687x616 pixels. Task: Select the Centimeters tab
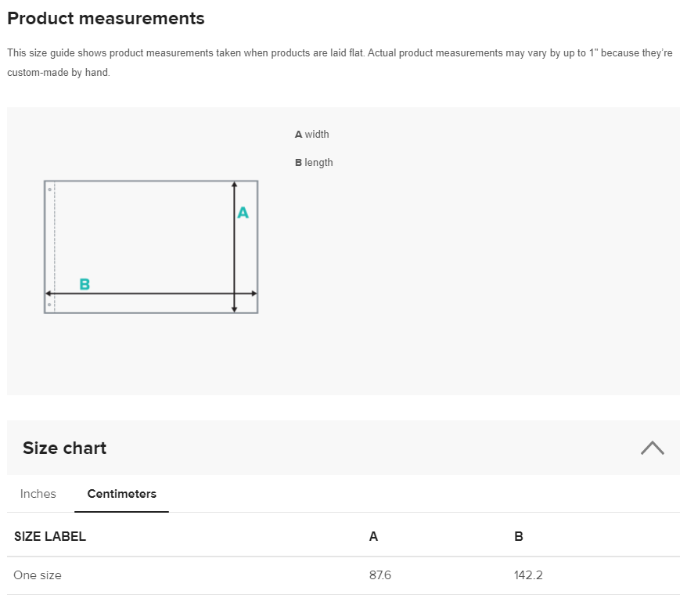click(121, 494)
